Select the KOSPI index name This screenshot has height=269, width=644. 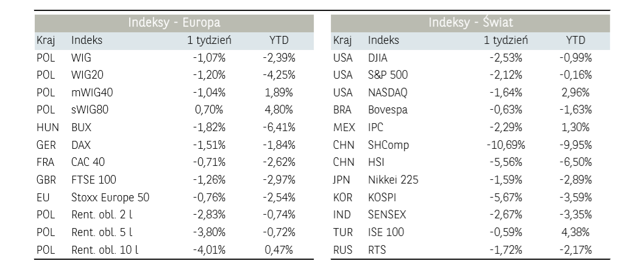(x=383, y=198)
